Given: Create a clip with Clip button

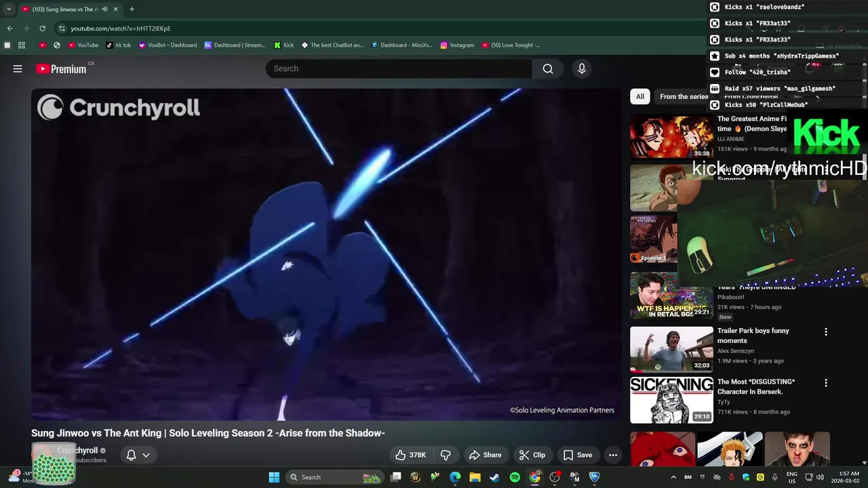Looking at the screenshot, I should click(532, 455).
